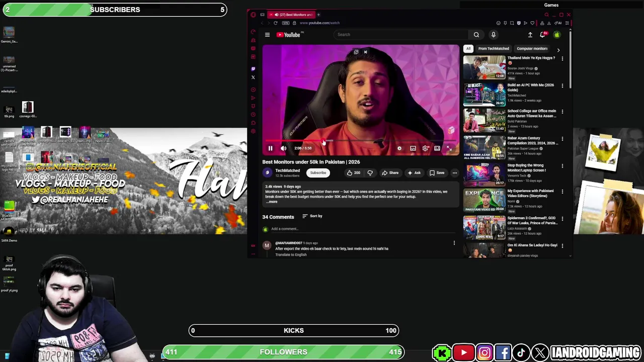Viewport: 644px width, 362px height.
Task: Open the TechMatched channel avatar
Action: [x=267, y=172]
